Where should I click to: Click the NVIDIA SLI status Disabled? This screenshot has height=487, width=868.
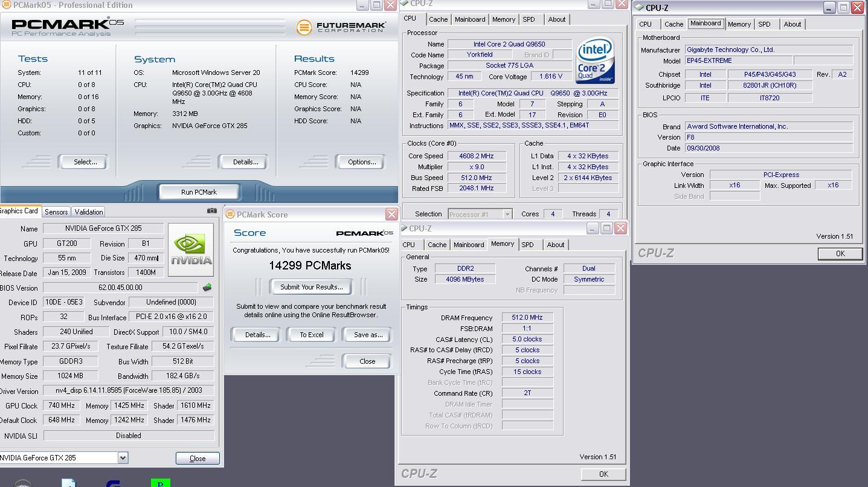129,436
